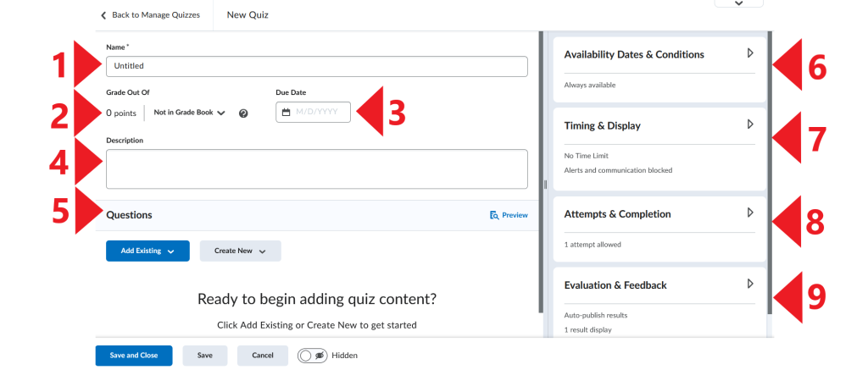Expand the Timing & Display panel

coord(750,124)
